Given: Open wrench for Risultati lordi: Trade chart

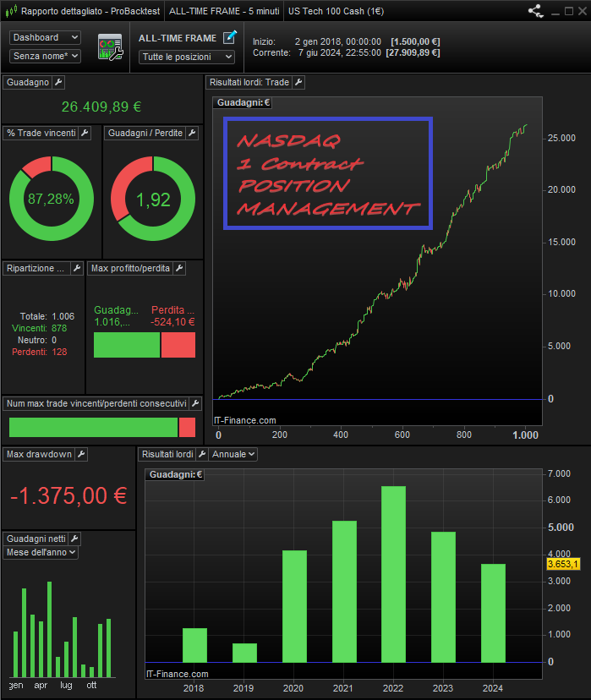Looking at the screenshot, I should click(298, 82).
